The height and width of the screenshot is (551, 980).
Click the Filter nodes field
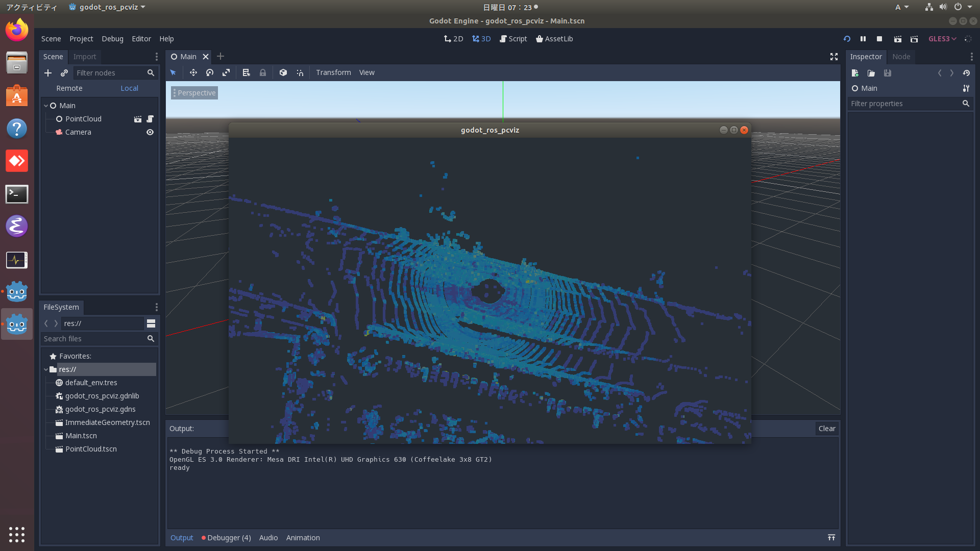coord(110,73)
